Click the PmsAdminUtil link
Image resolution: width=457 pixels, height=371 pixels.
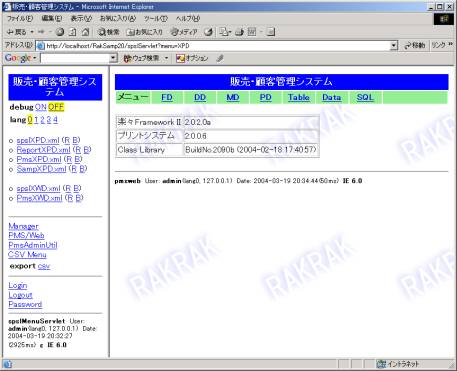pyautogui.click(x=33, y=245)
